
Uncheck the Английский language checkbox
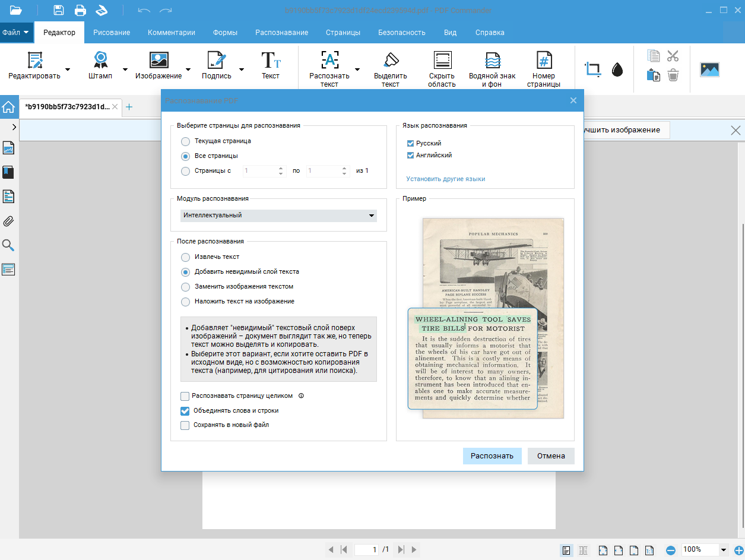(410, 155)
